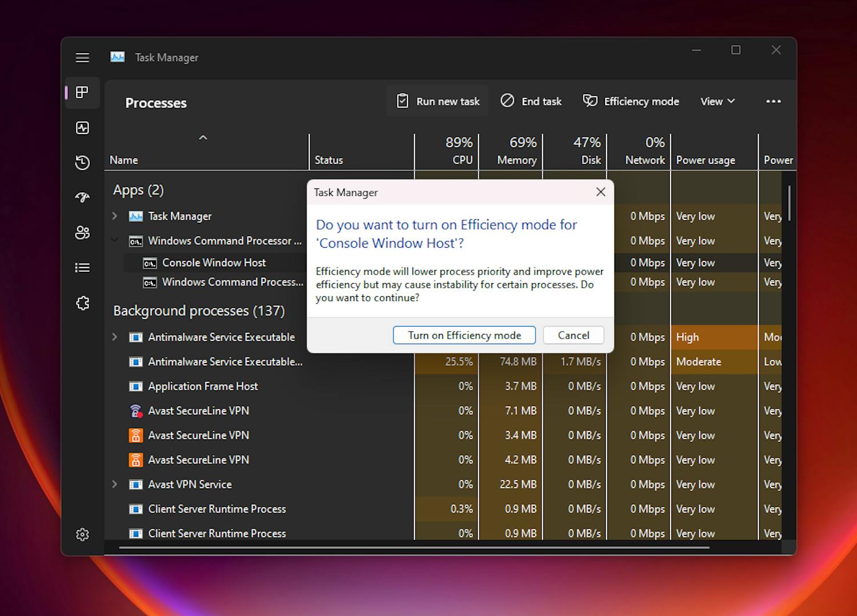Select the Processes tab
Image resolution: width=857 pixels, height=616 pixels.
coord(82,92)
